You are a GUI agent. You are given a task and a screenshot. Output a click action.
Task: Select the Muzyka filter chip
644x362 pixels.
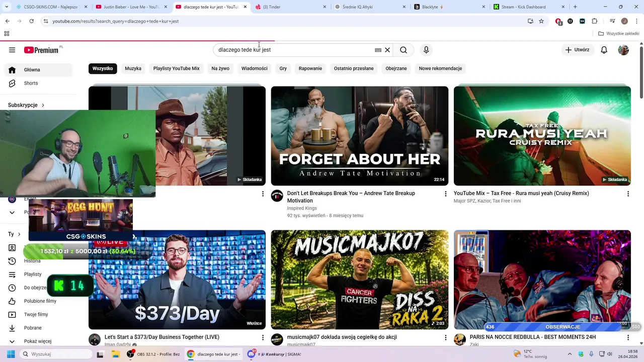coord(133,68)
